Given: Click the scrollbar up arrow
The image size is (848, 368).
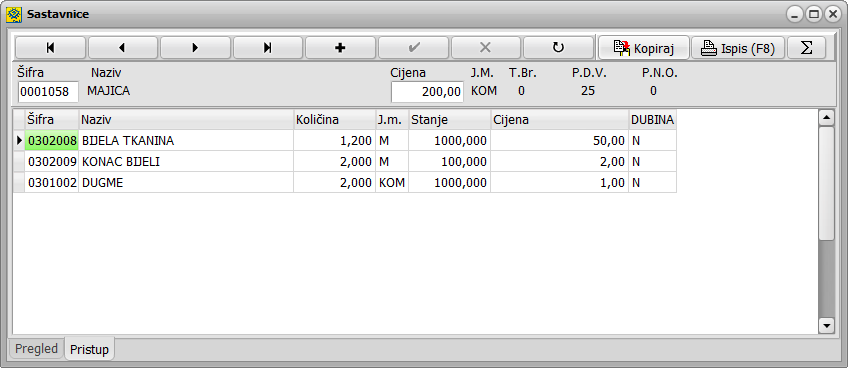Looking at the screenshot, I should (x=826, y=117).
